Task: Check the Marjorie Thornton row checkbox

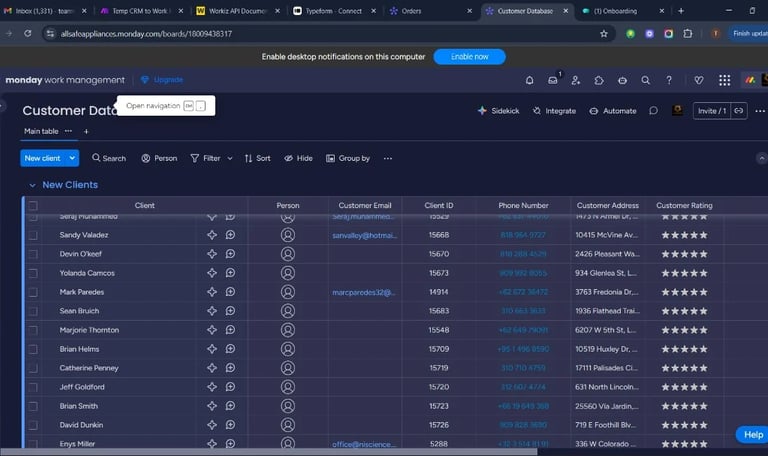Action: point(33,330)
